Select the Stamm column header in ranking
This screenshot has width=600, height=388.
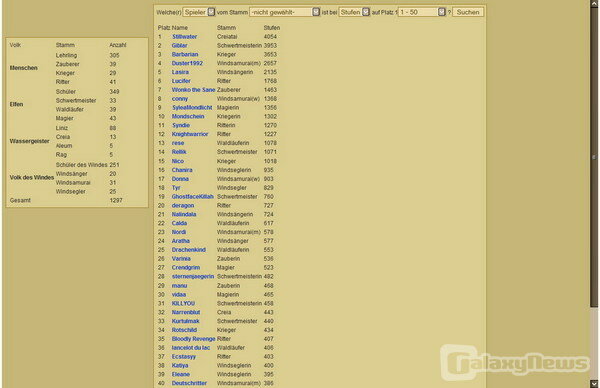click(226, 28)
